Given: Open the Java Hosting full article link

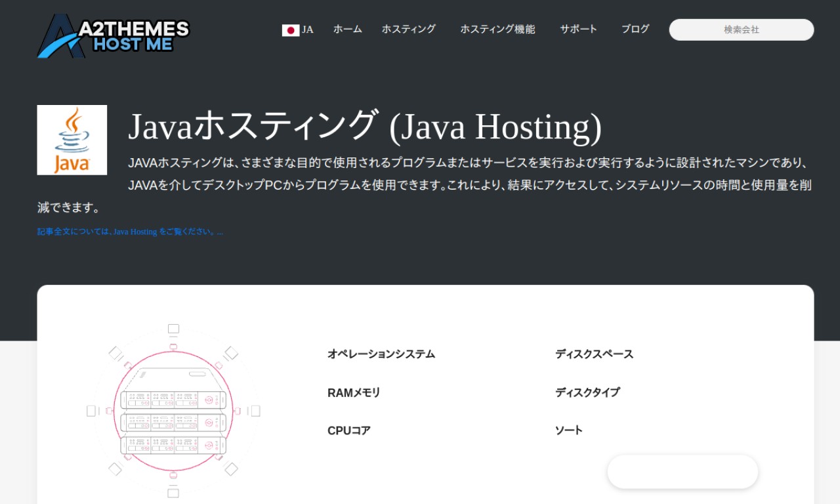Looking at the screenshot, I should [x=130, y=232].
